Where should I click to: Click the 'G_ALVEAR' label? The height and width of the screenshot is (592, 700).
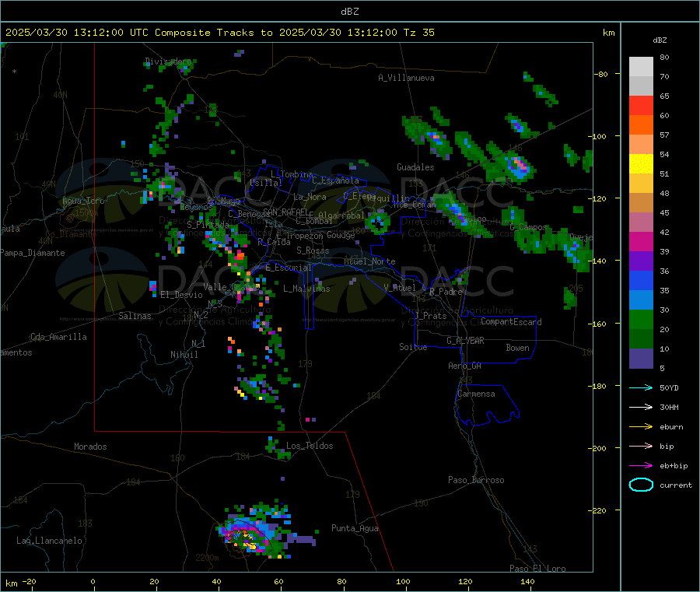[x=465, y=341]
